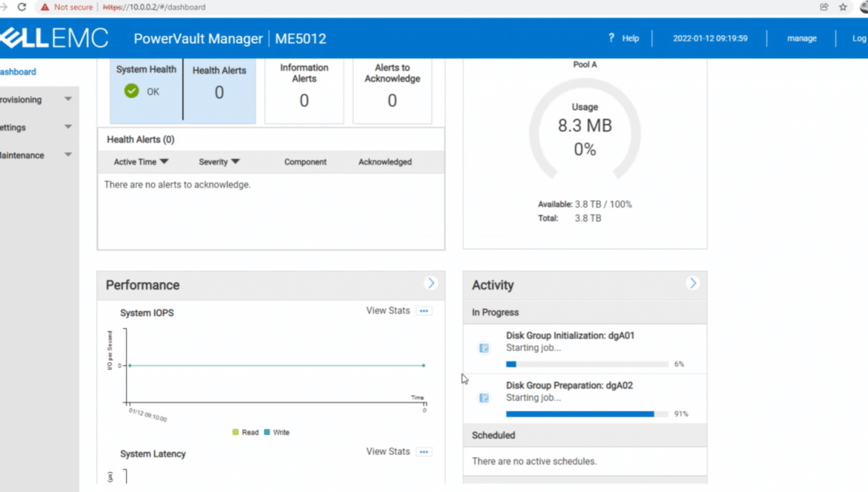
Task: Click the dgA01 initialization progress bar
Action: (587, 364)
